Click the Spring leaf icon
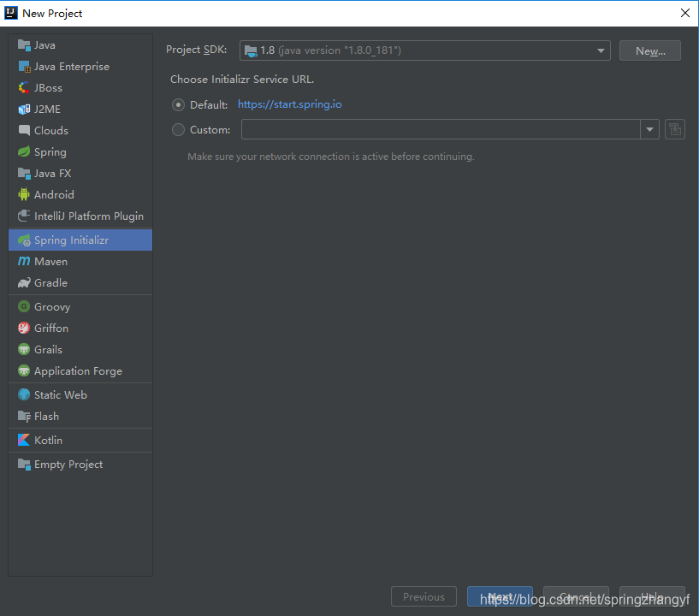The width and height of the screenshot is (699, 616). pyautogui.click(x=24, y=152)
